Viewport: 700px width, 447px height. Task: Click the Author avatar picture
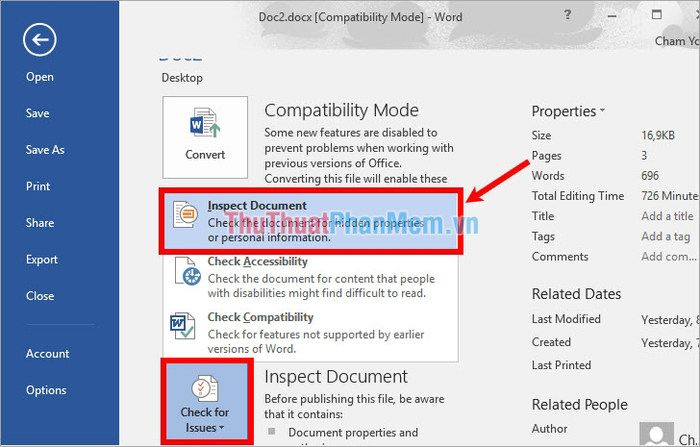point(656,434)
